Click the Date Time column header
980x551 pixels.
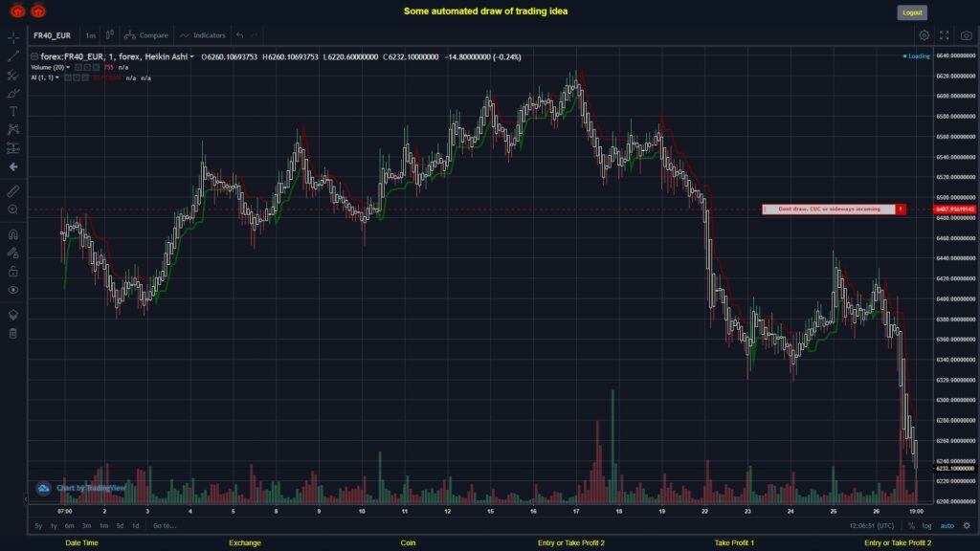pos(82,543)
